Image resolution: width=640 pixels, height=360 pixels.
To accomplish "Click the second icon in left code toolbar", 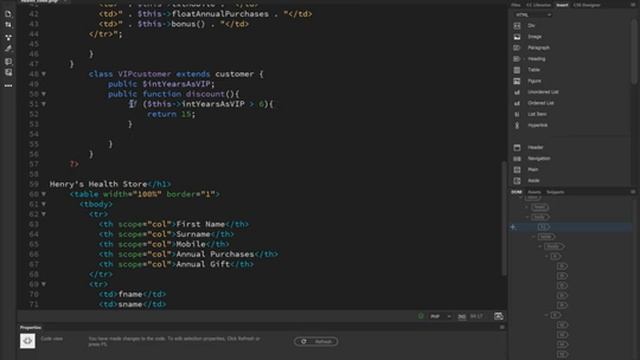I will coord(8,25).
